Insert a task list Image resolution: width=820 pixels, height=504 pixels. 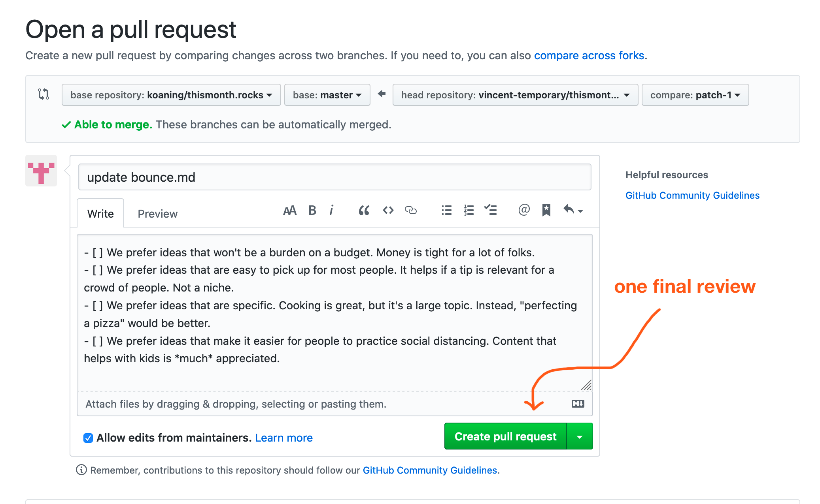491,210
